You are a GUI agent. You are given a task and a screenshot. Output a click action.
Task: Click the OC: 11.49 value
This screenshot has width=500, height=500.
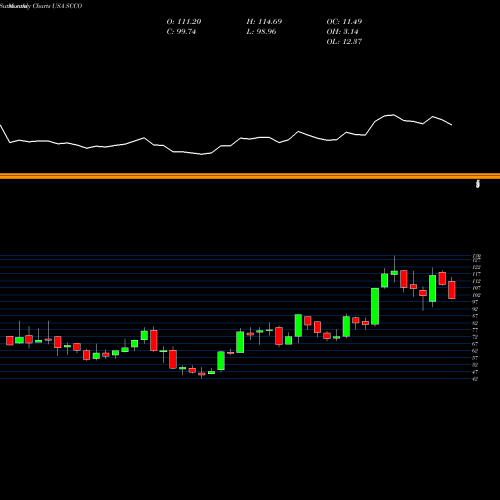pyautogui.click(x=344, y=22)
